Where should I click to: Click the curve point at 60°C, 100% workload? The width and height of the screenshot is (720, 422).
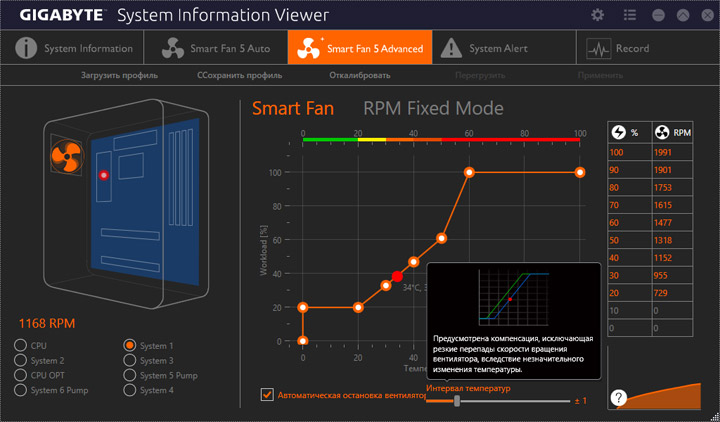(469, 172)
